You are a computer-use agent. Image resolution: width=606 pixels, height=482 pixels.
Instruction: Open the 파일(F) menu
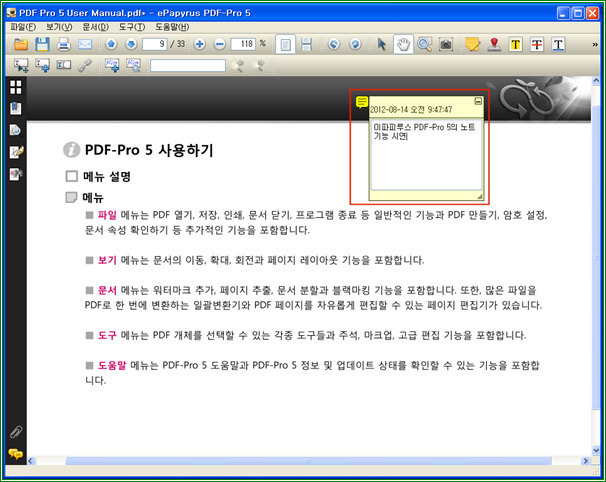[23, 27]
